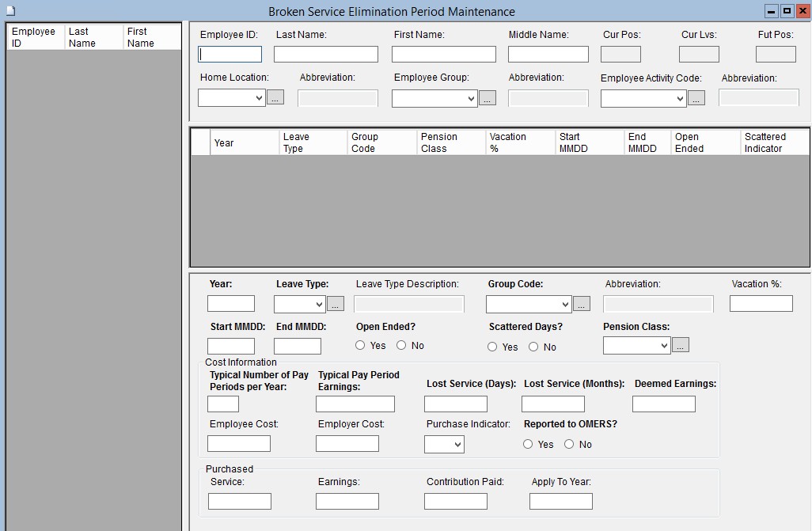The width and height of the screenshot is (812, 531).
Task: Open Home Location lookup ellipsis button
Action: pos(275,98)
